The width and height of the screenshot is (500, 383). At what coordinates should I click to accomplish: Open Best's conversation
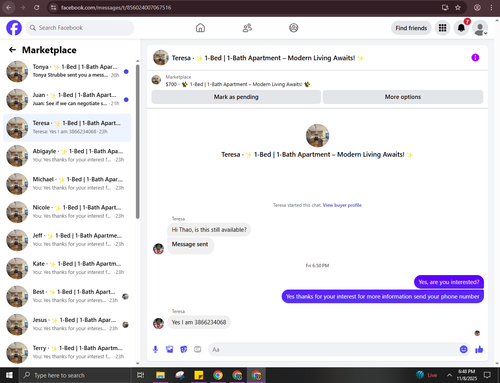(x=67, y=296)
